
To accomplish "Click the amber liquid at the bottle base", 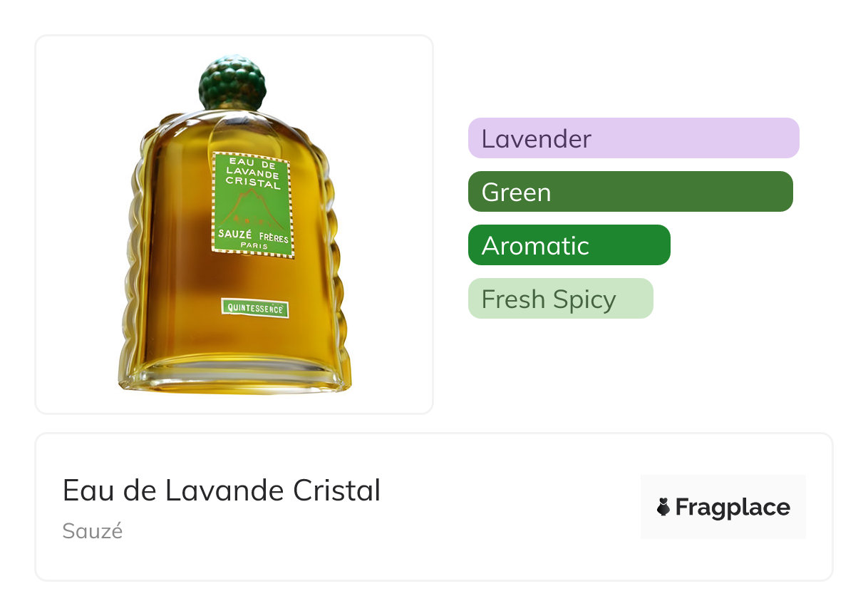I will [x=235, y=356].
